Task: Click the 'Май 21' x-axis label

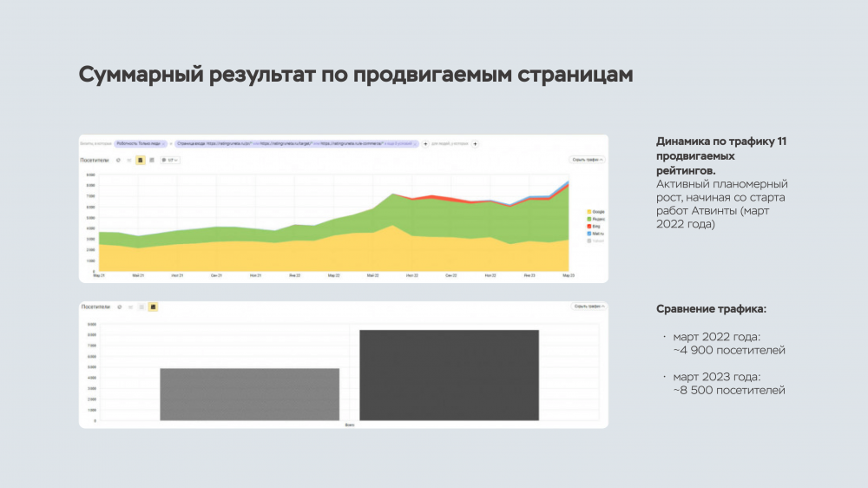Action: (x=138, y=275)
